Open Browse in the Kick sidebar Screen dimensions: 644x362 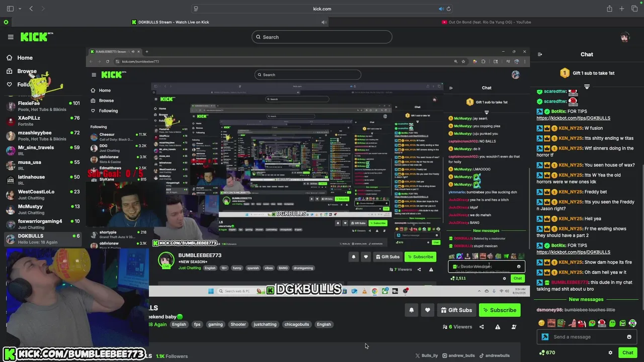click(21, 71)
